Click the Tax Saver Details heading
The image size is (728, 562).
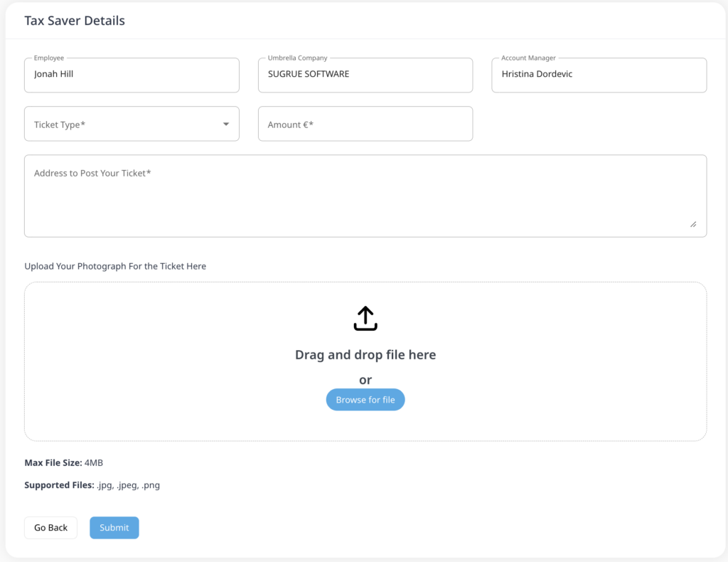[75, 21]
